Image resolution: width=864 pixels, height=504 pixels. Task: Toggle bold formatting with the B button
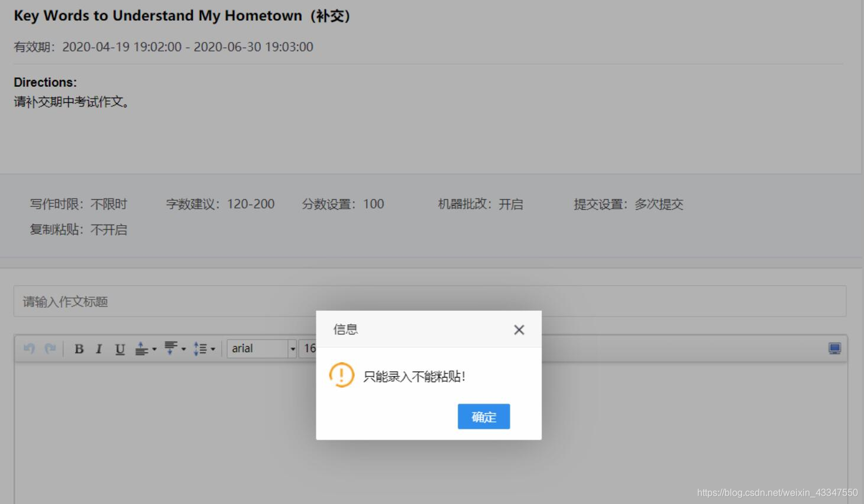(x=79, y=349)
